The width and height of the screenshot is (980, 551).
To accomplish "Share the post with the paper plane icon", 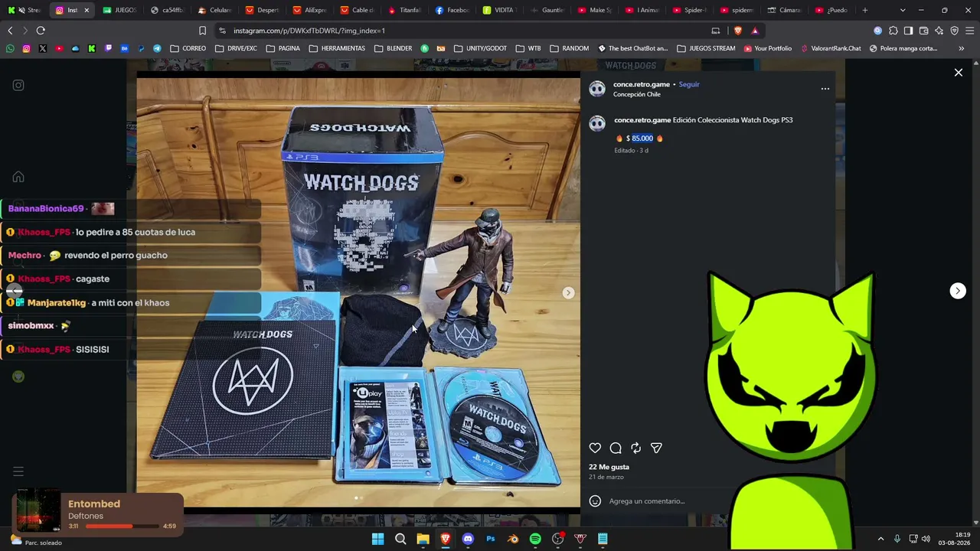I will 656,448.
